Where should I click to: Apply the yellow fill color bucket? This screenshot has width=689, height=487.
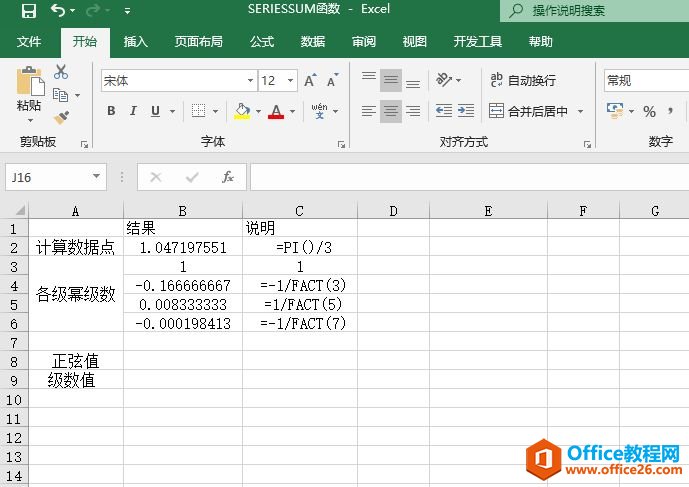coord(241,111)
